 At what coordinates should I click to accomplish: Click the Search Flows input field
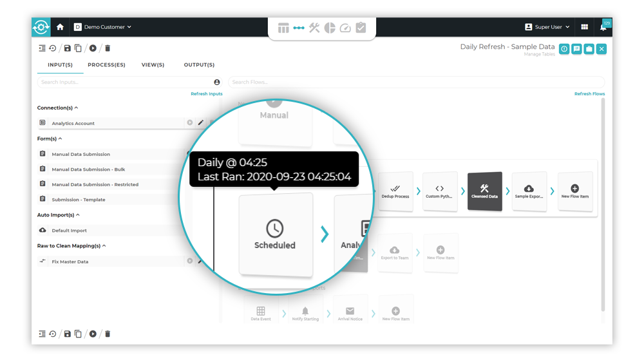(415, 82)
